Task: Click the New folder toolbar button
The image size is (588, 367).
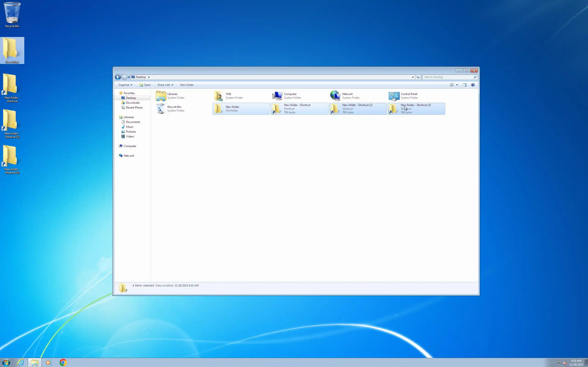Action: (x=187, y=85)
